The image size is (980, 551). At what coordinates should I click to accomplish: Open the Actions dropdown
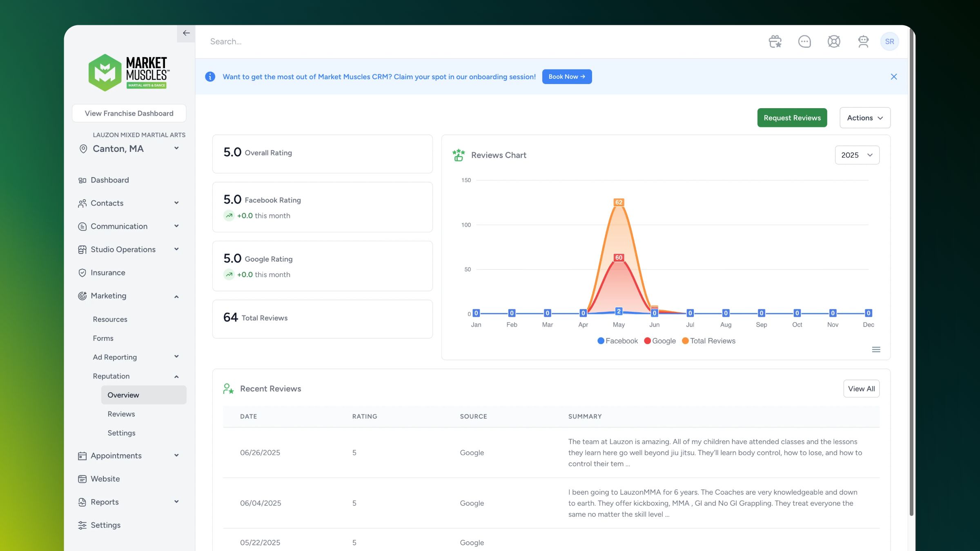tap(865, 118)
